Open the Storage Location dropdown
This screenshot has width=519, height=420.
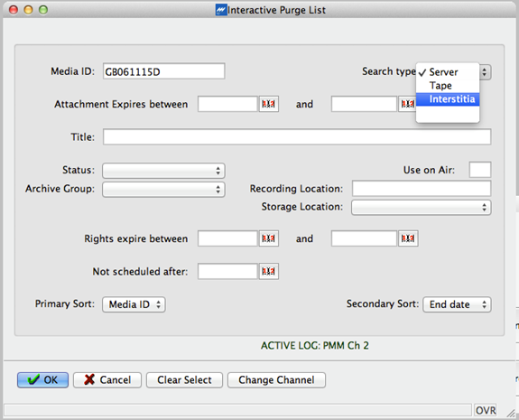coord(421,208)
